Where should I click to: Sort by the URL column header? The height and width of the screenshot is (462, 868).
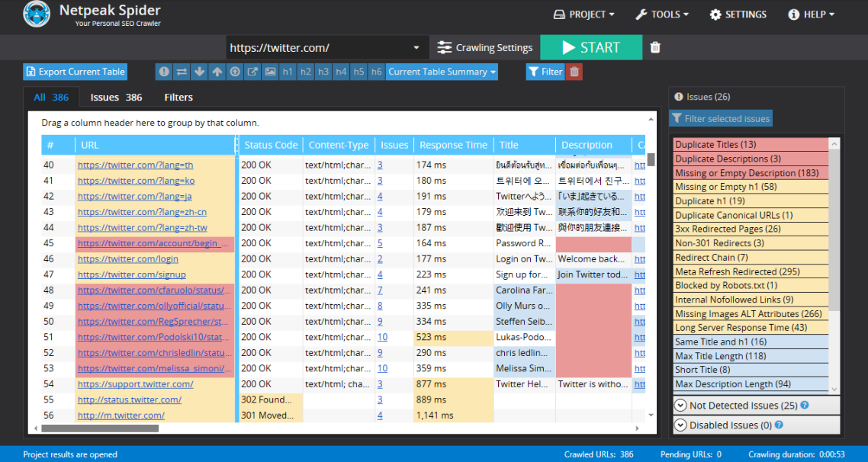tap(156, 145)
